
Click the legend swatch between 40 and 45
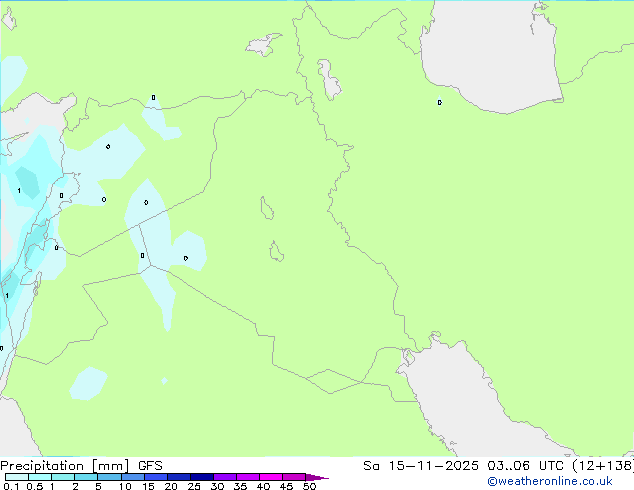(x=271, y=477)
